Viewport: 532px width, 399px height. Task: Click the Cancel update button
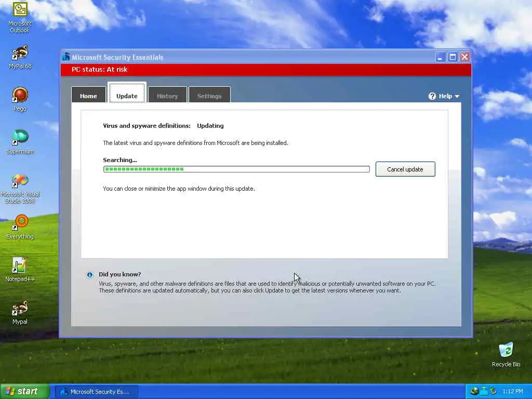pyautogui.click(x=405, y=169)
